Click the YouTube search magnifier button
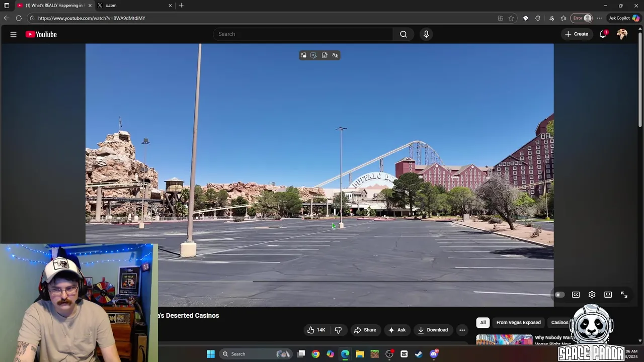This screenshot has height=362, width=644. [404, 34]
